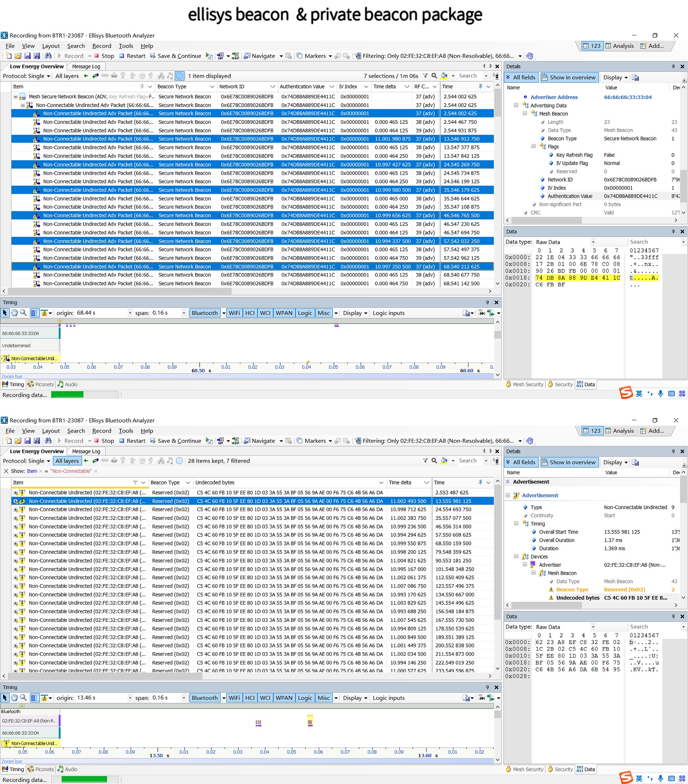
Task: Collapse Flags node in top Details tree
Action: (533, 147)
